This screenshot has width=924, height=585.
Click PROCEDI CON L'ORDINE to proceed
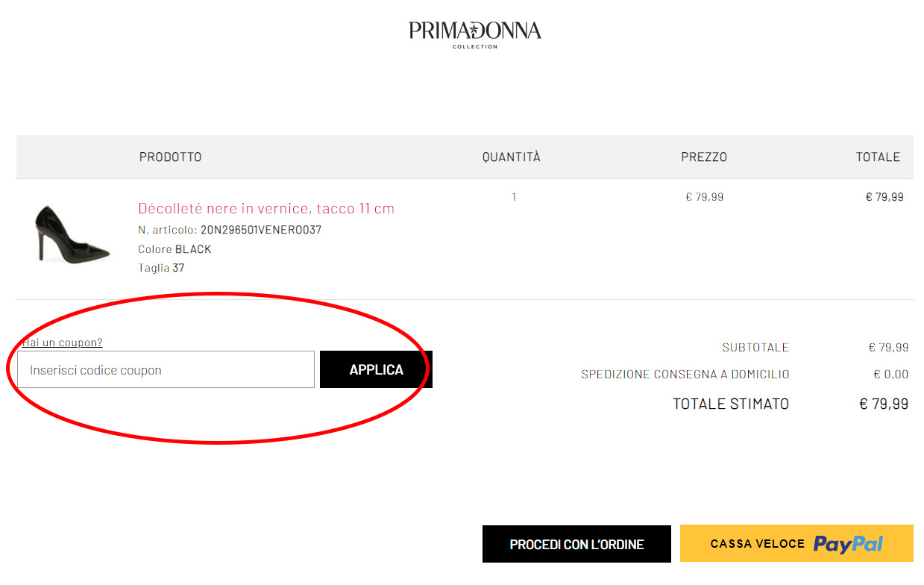pos(576,544)
